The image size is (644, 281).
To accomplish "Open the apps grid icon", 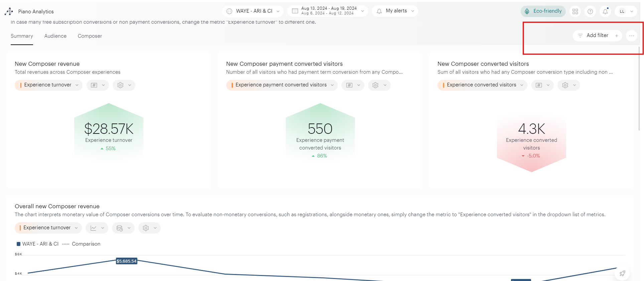I will (x=575, y=11).
